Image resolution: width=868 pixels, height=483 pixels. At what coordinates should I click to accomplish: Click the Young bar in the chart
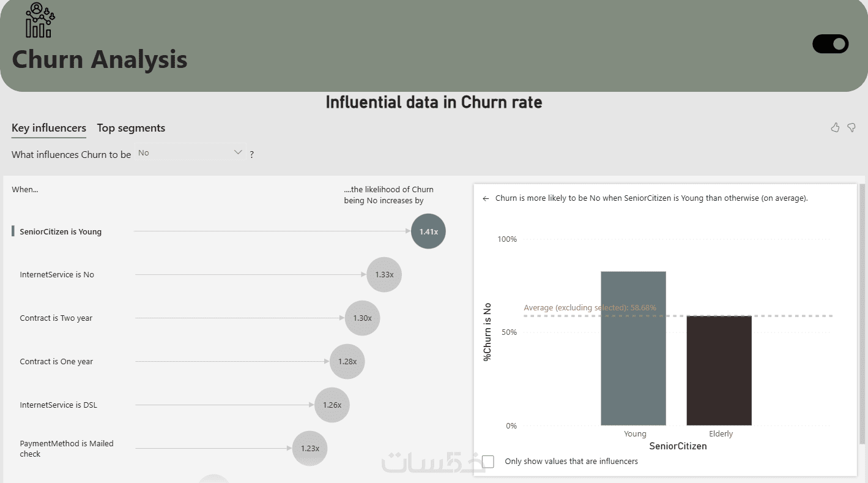click(633, 348)
